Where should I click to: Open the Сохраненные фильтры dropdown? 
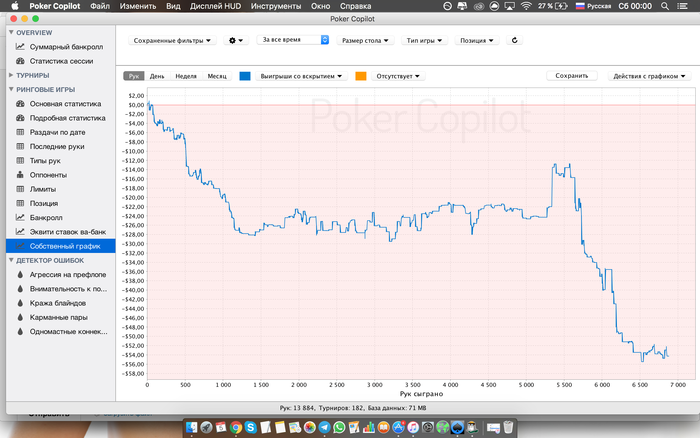click(x=172, y=41)
